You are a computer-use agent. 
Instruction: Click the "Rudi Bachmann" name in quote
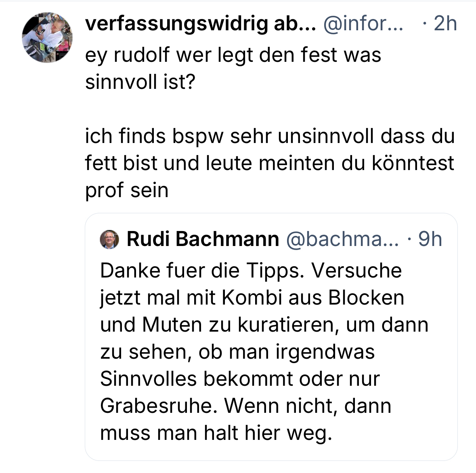pyautogui.click(x=203, y=239)
